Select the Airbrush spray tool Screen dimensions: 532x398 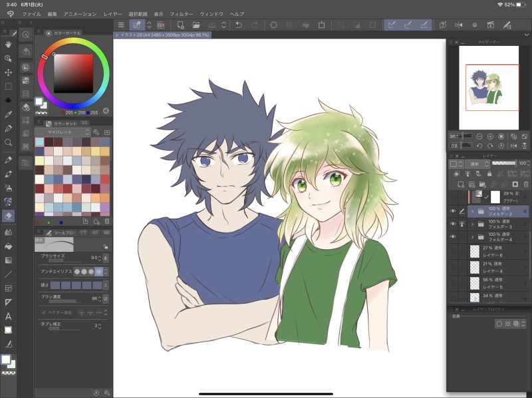pos(8,187)
